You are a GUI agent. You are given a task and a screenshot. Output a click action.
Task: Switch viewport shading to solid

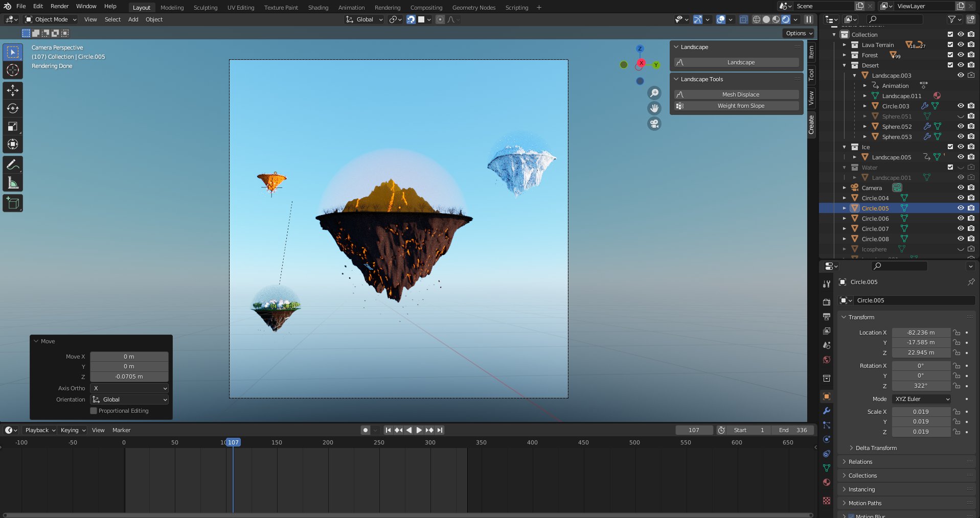[766, 19]
